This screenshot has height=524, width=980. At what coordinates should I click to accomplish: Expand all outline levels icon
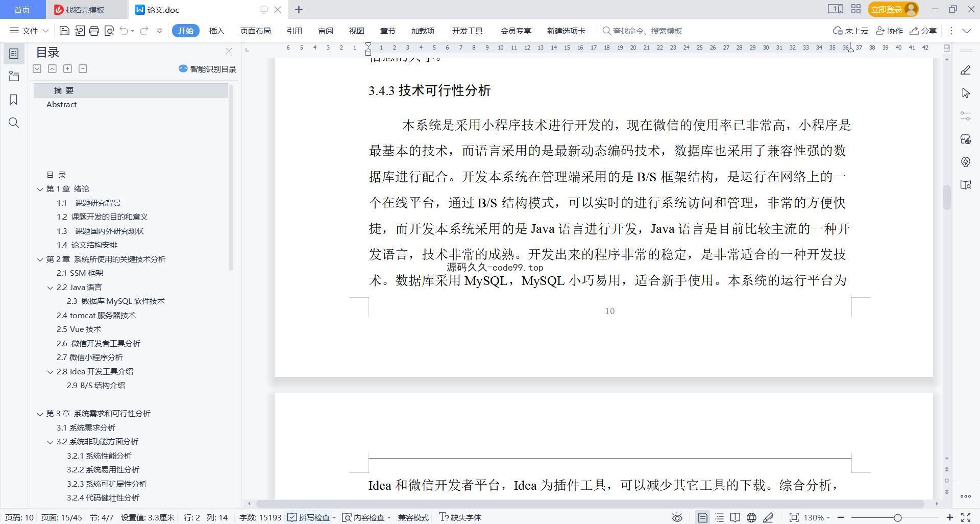point(37,68)
